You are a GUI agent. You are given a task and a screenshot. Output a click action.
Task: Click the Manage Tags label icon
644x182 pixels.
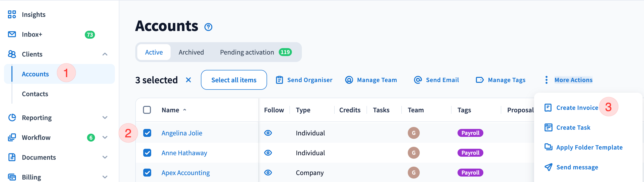tap(479, 80)
